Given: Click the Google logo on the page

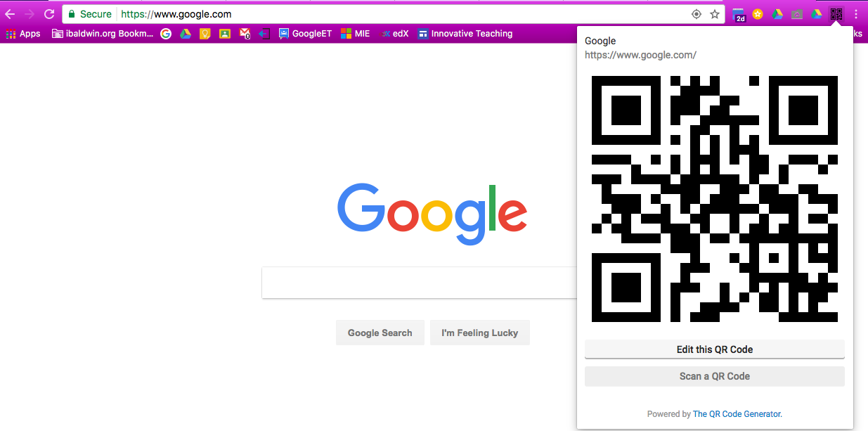Looking at the screenshot, I should (x=432, y=214).
